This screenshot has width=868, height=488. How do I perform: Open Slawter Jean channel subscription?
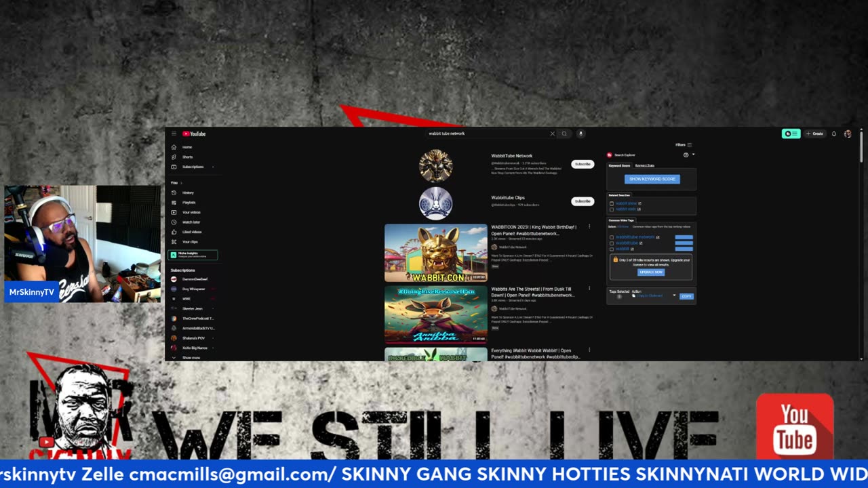point(193,308)
